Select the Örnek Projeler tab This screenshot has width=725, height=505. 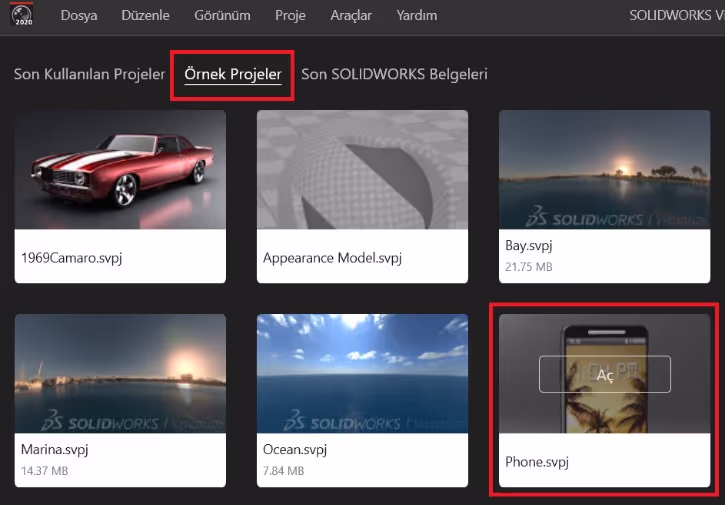233,74
